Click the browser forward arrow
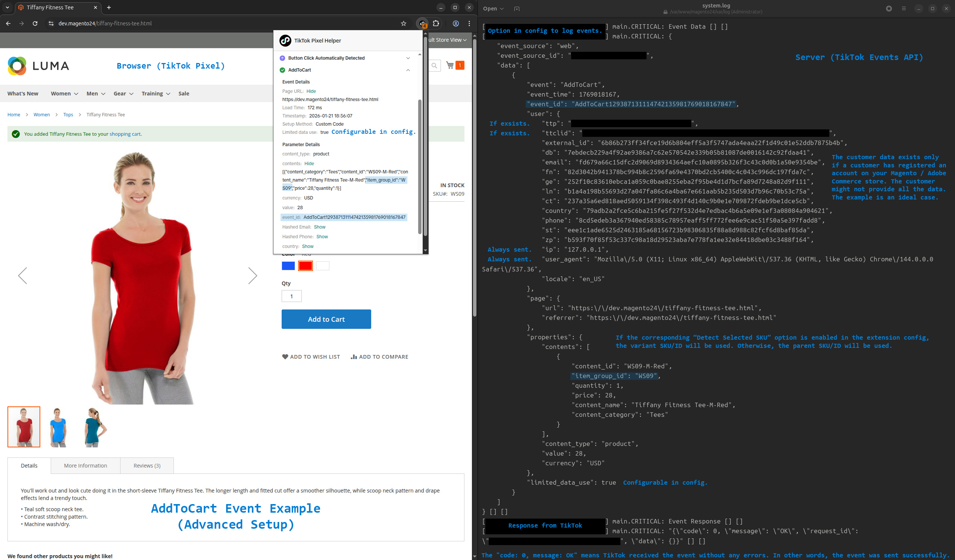The width and height of the screenshot is (955, 560). click(x=22, y=23)
